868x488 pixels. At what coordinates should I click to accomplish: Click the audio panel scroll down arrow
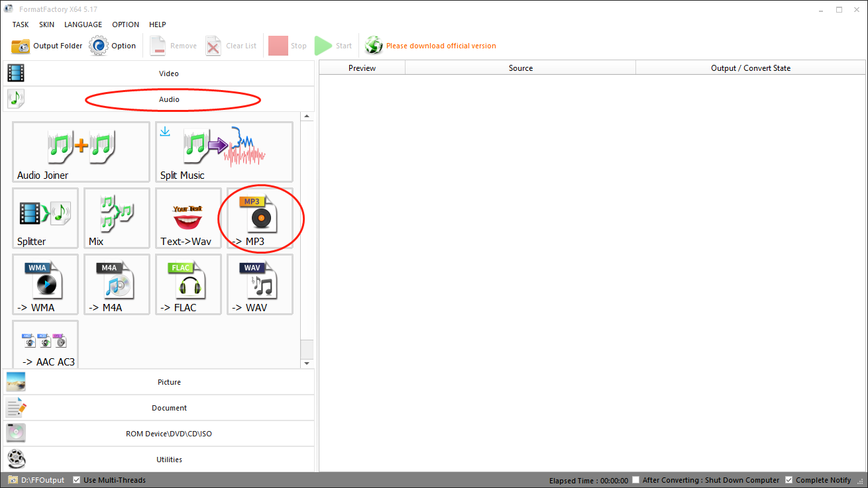tap(307, 364)
